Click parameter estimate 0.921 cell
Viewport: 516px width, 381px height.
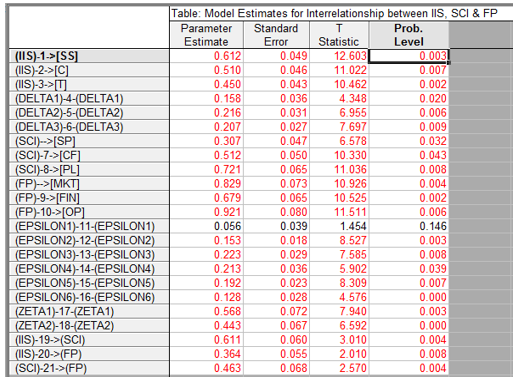tap(206, 212)
